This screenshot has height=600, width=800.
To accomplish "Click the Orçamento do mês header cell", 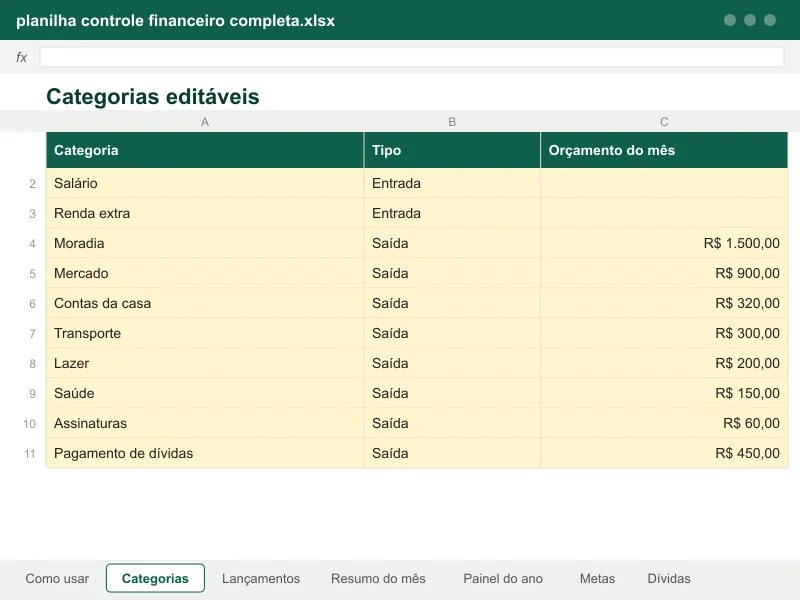I will click(664, 150).
